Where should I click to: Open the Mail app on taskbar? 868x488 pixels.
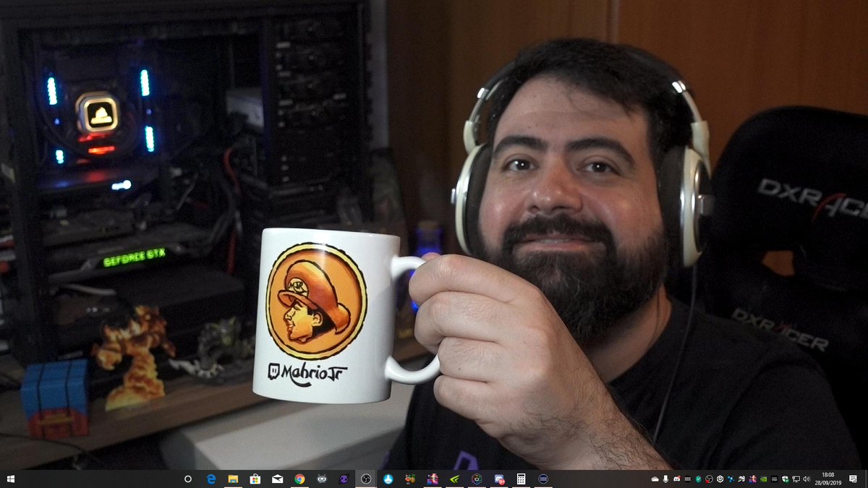[277, 479]
